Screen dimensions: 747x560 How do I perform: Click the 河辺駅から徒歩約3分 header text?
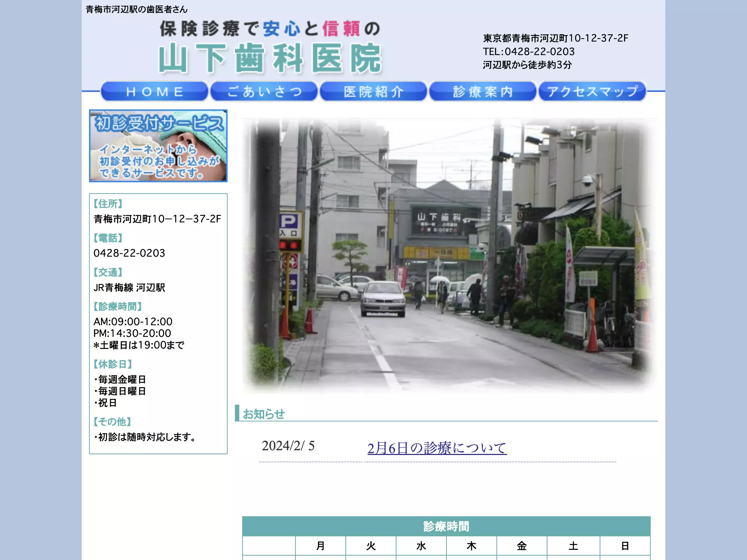(x=527, y=65)
